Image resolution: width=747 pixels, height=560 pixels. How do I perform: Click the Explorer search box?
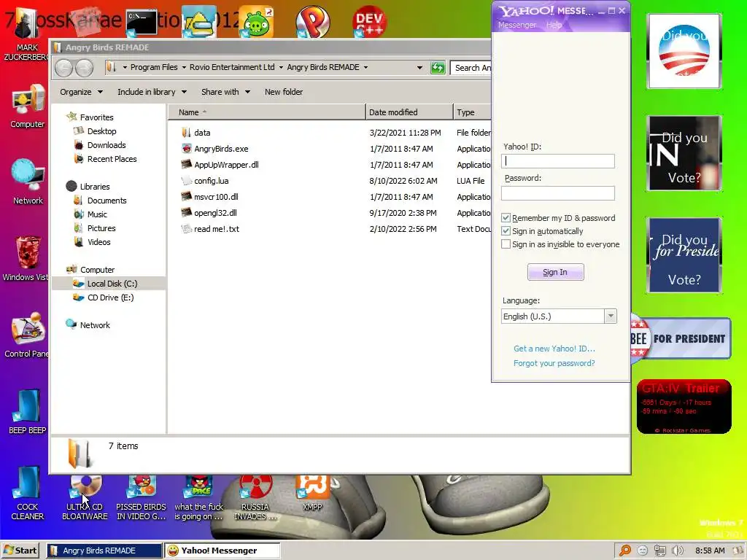pyautogui.click(x=471, y=68)
